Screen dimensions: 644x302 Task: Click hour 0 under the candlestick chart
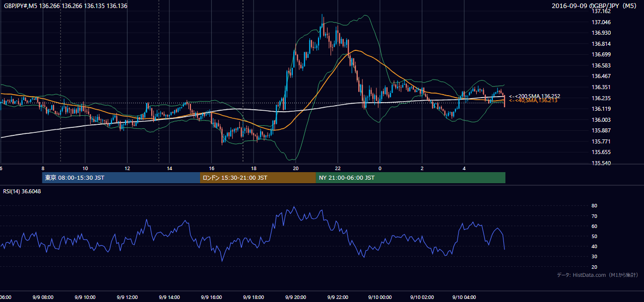click(x=380, y=168)
